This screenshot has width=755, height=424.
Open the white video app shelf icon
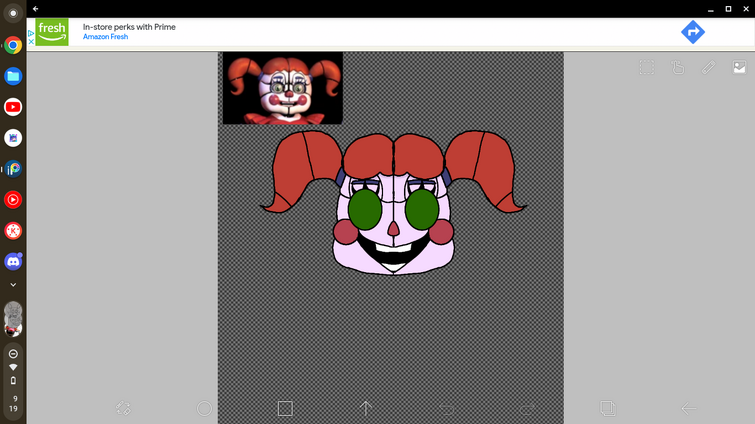point(13,138)
